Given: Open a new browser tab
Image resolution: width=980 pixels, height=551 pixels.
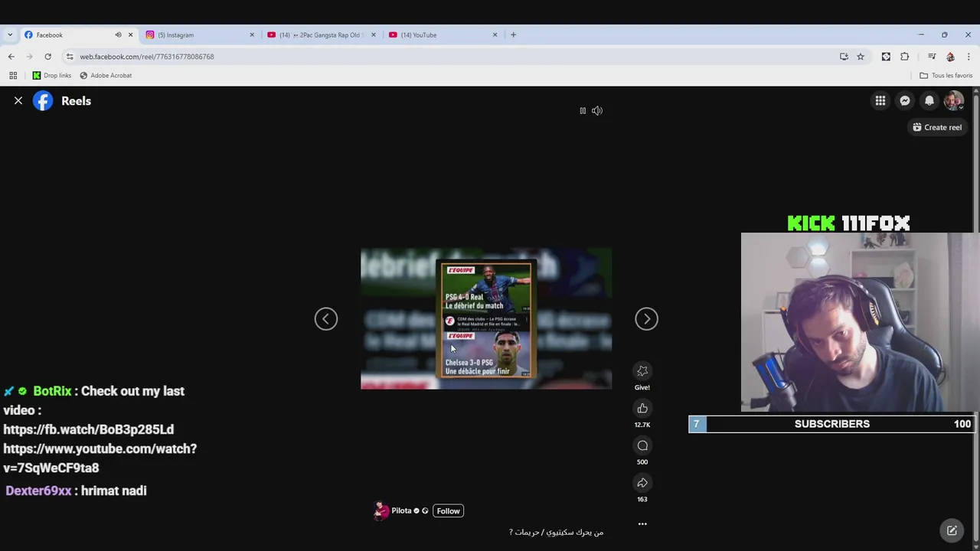Looking at the screenshot, I should 514,35.
